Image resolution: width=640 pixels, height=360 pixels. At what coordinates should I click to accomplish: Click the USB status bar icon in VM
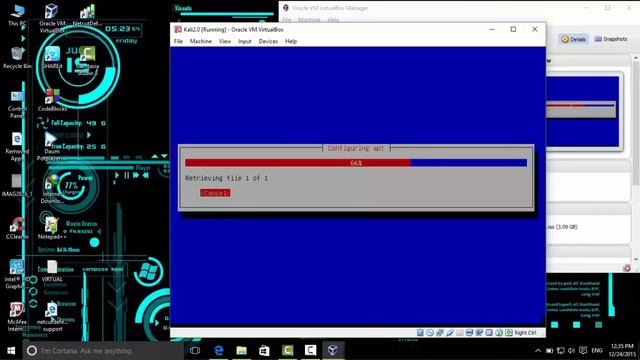tap(450, 333)
